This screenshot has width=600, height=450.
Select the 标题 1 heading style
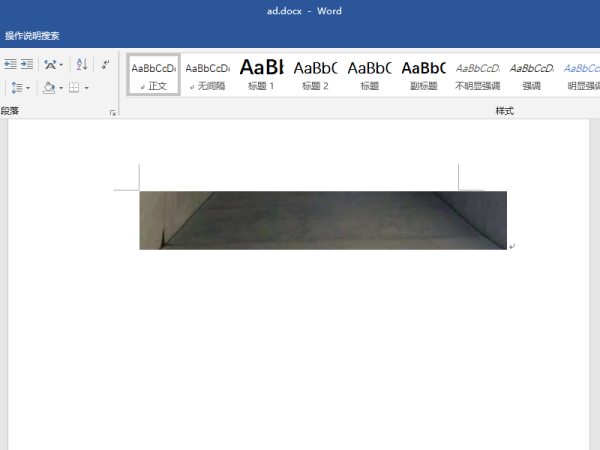coord(261,75)
